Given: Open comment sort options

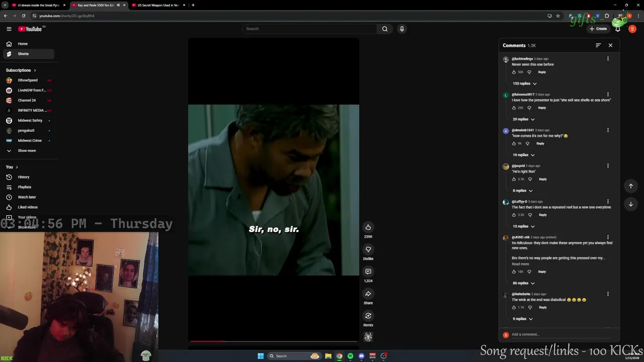Looking at the screenshot, I should click(598, 45).
